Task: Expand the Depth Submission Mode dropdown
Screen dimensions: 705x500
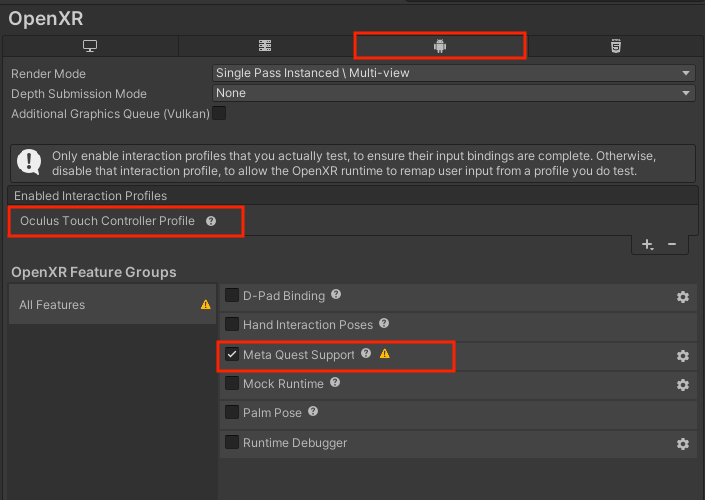Action: (x=454, y=93)
